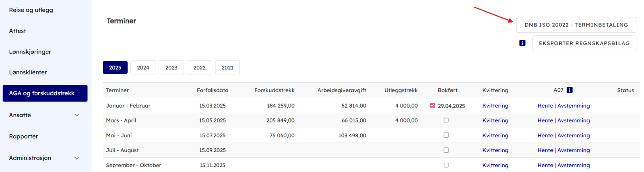The height and width of the screenshot is (172, 644).
Task: Open the 2021 year tab
Action: coord(227,68)
